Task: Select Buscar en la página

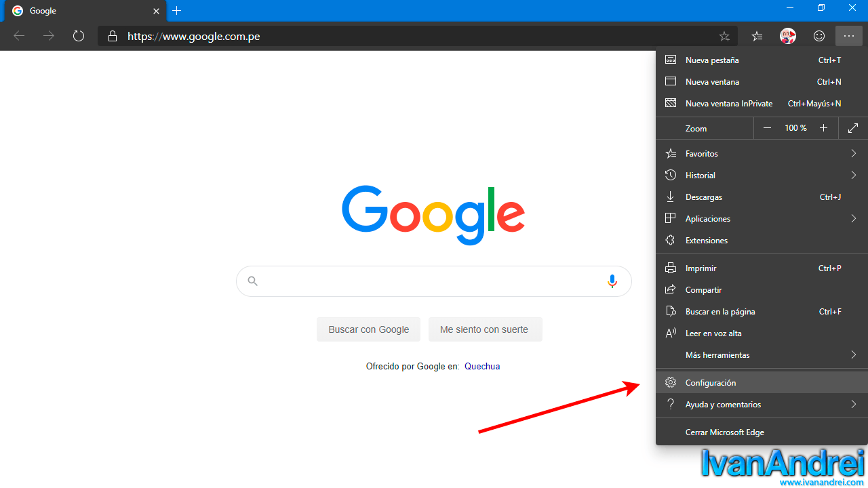Action: (762, 312)
